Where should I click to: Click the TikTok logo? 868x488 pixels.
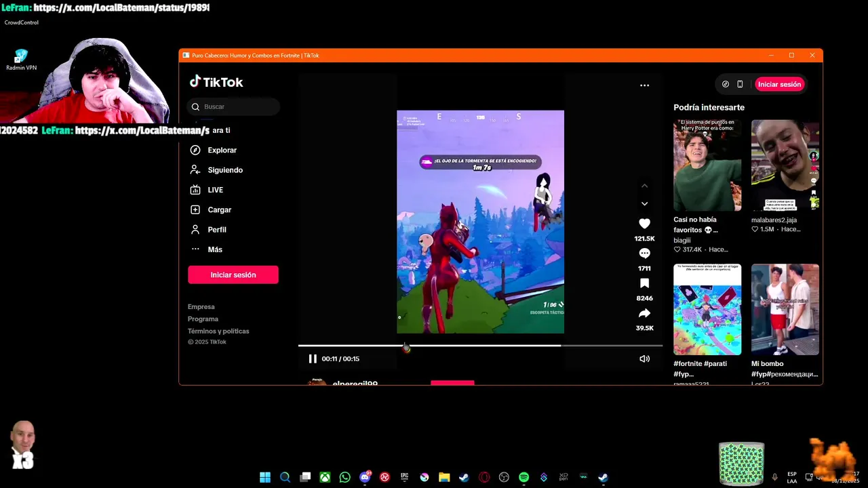pyautogui.click(x=216, y=82)
